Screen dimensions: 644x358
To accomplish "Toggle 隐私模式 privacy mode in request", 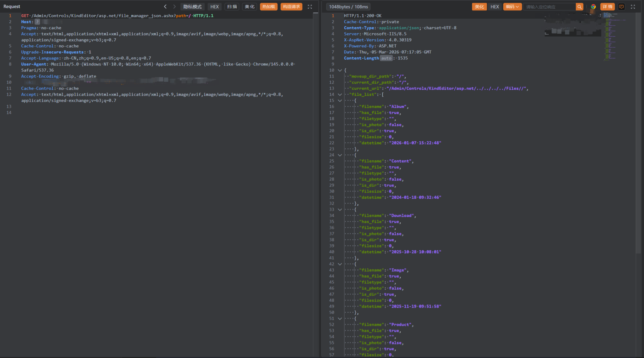I will (192, 7).
